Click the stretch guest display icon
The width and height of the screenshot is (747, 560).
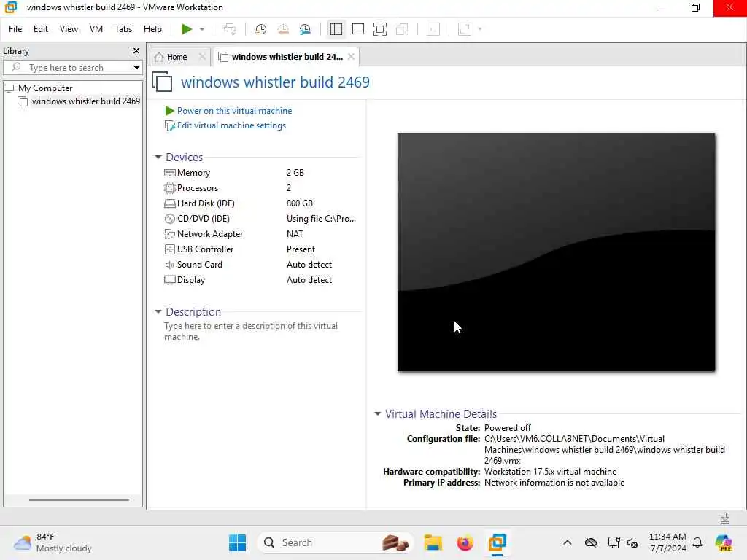[x=465, y=29]
